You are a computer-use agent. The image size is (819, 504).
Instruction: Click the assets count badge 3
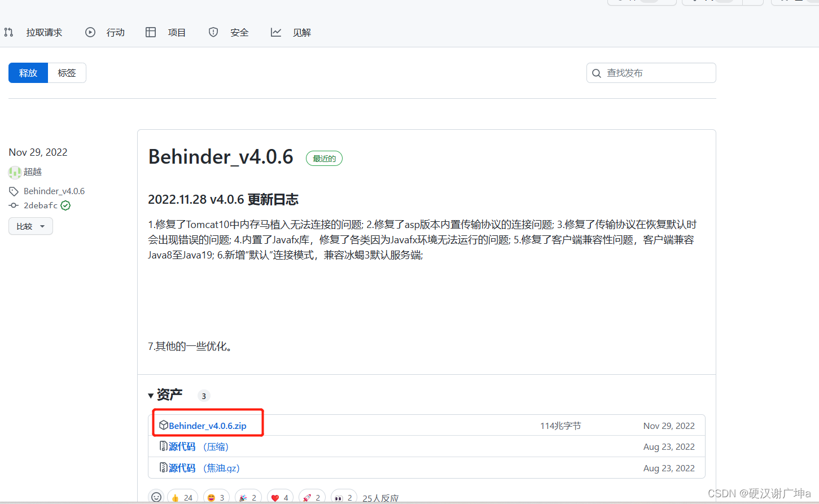[x=204, y=396]
